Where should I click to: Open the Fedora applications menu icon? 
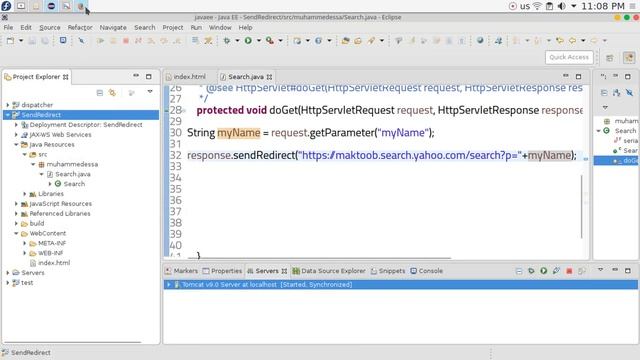(6, 6)
